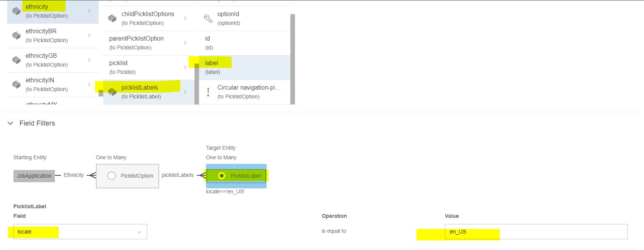Select the PicklistOption radio button

click(x=112, y=176)
